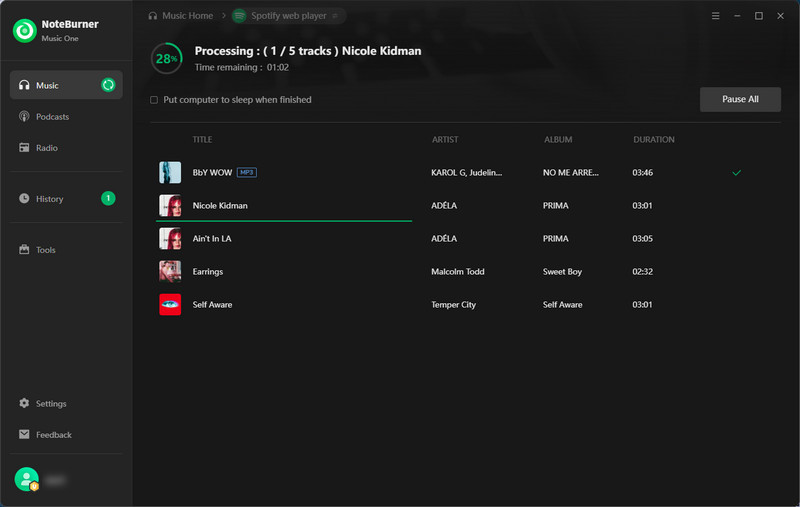Click the 28% circular progress indicator
This screenshot has width=800, height=507.
[167, 59]
